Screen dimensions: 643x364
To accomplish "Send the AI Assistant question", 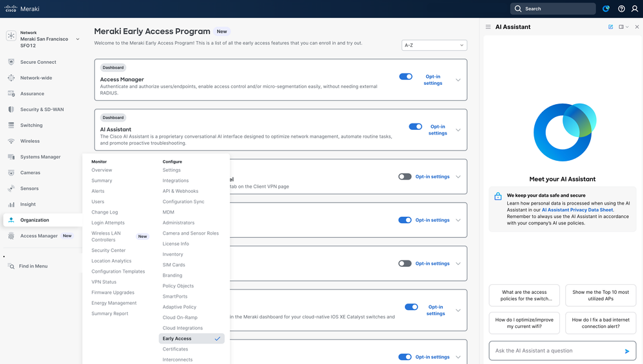I will coord(627,351).
